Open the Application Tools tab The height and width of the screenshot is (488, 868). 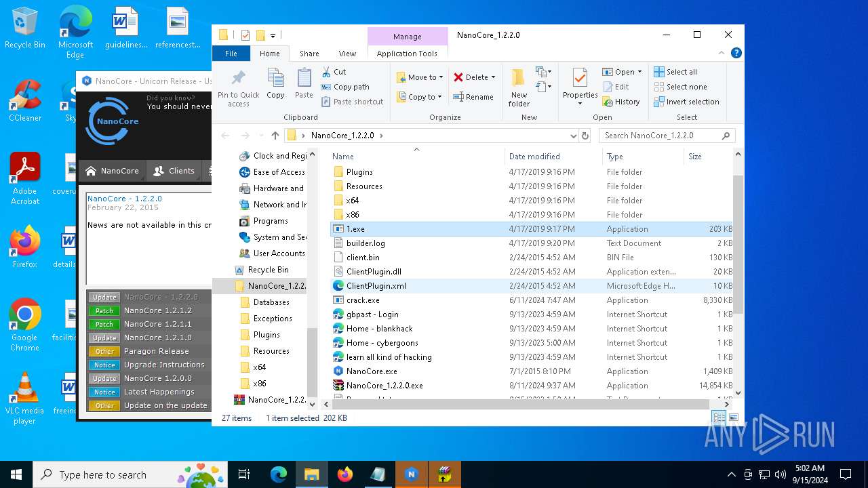click(407, 54)
